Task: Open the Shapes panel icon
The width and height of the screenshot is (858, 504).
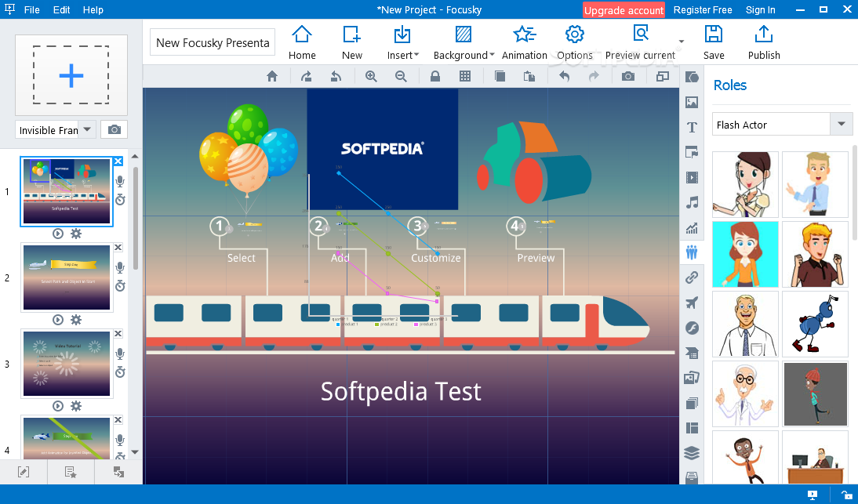Action: point(692,77)
